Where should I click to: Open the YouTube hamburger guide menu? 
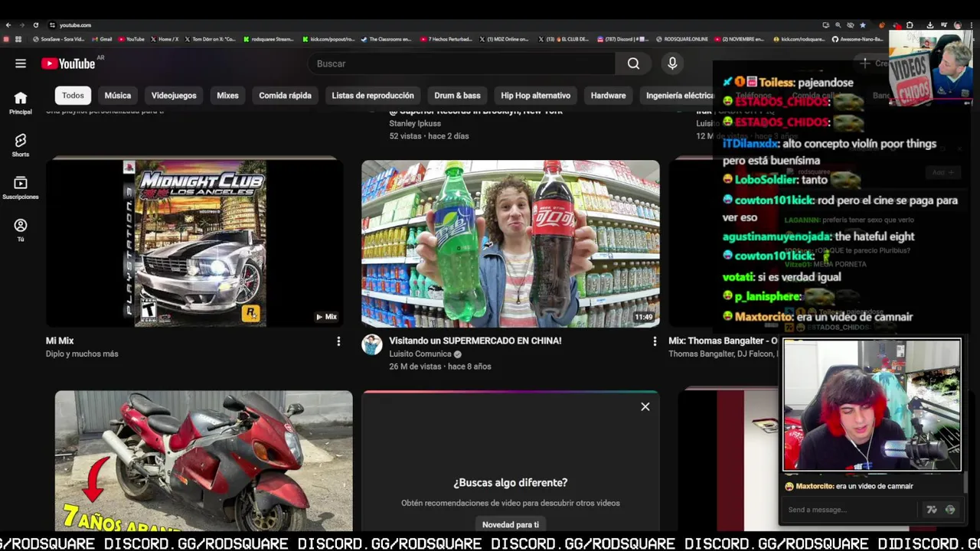21,64
